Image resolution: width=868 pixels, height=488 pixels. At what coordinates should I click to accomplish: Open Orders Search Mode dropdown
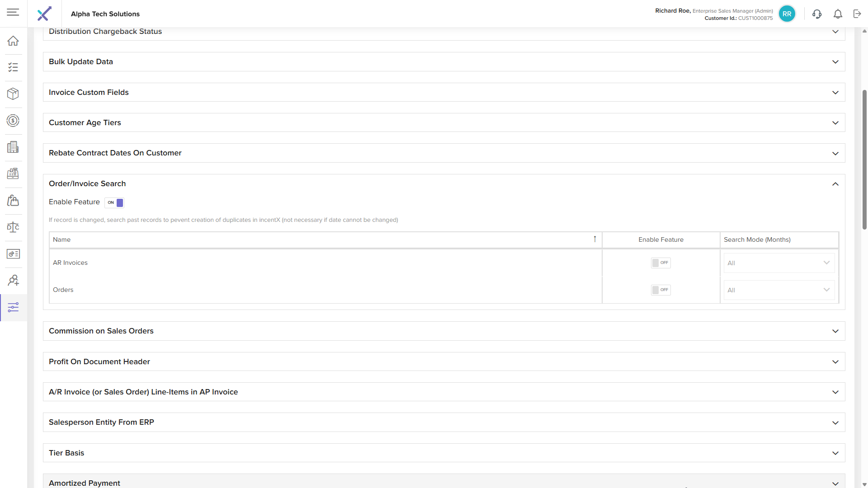click(x=779, y=290)
